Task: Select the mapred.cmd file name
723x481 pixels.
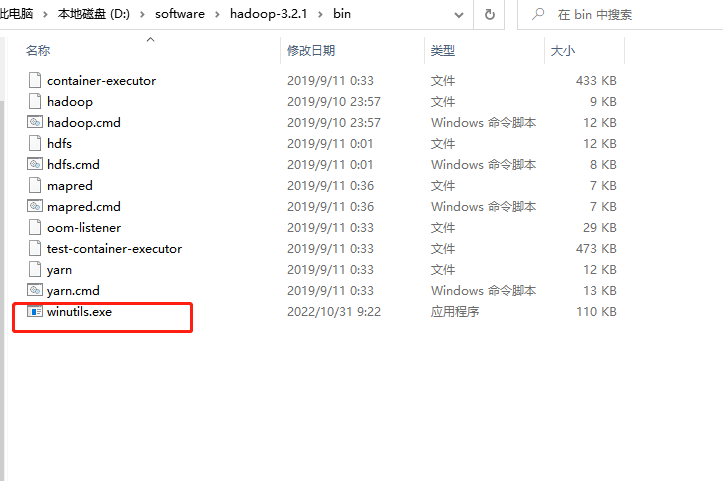Action: [83, 207]
